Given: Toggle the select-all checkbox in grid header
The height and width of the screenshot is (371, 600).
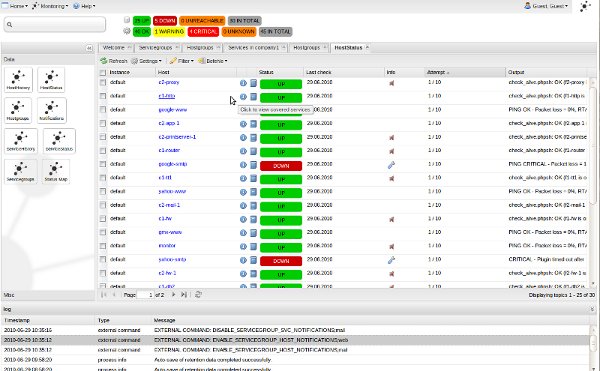Looking at the screenshot, I should (103, 72).
